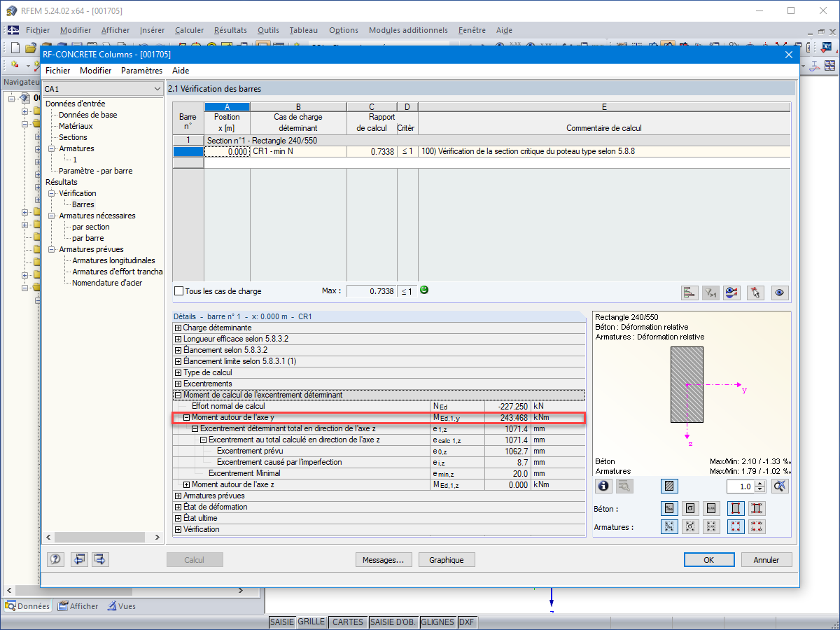Viewport: 840px width, 630px height.
Task: Select Béton values display icon
Action: 711,509
